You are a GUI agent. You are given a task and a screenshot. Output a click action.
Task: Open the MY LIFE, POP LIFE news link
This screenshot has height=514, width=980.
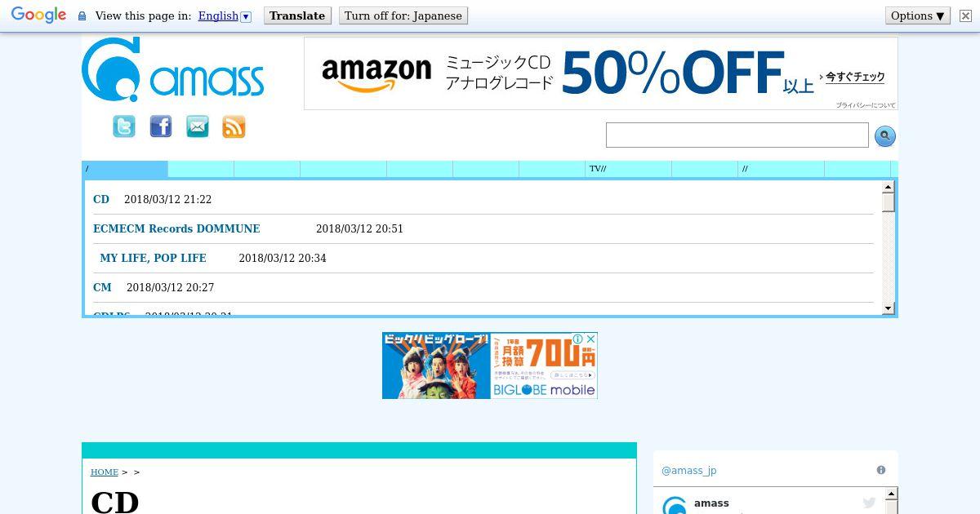point(153,258)
